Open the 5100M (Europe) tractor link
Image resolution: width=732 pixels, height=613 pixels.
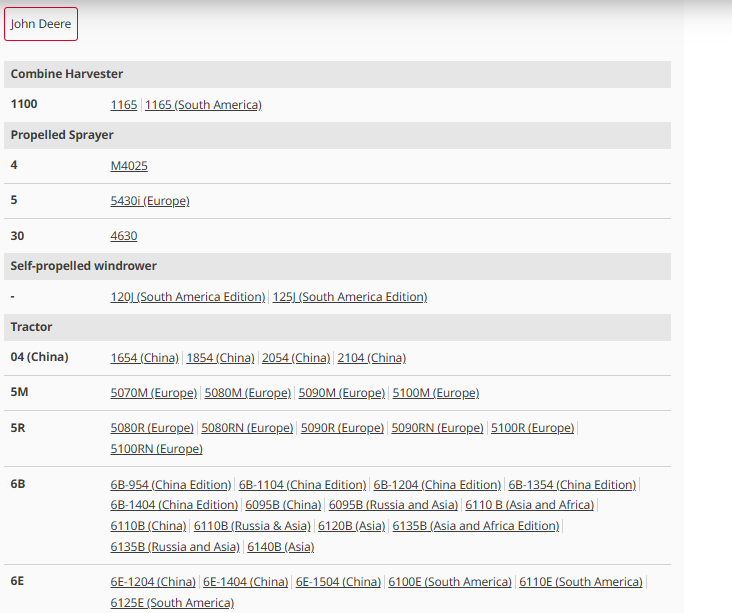click(x=436, y=393)
